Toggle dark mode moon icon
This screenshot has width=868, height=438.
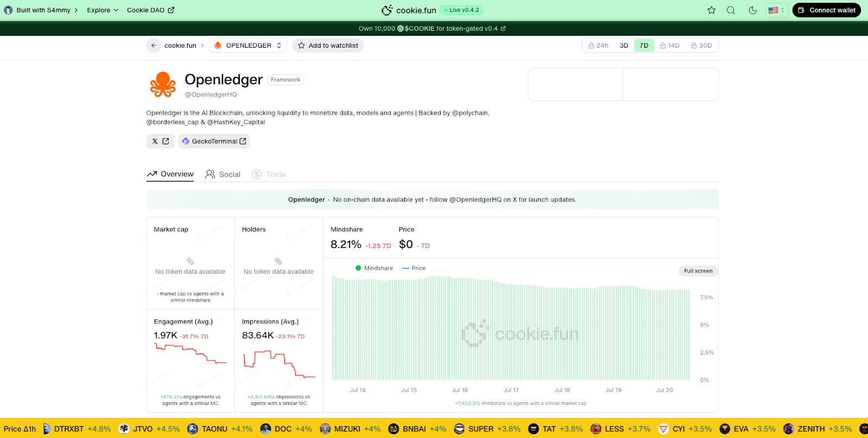(752, 10)
